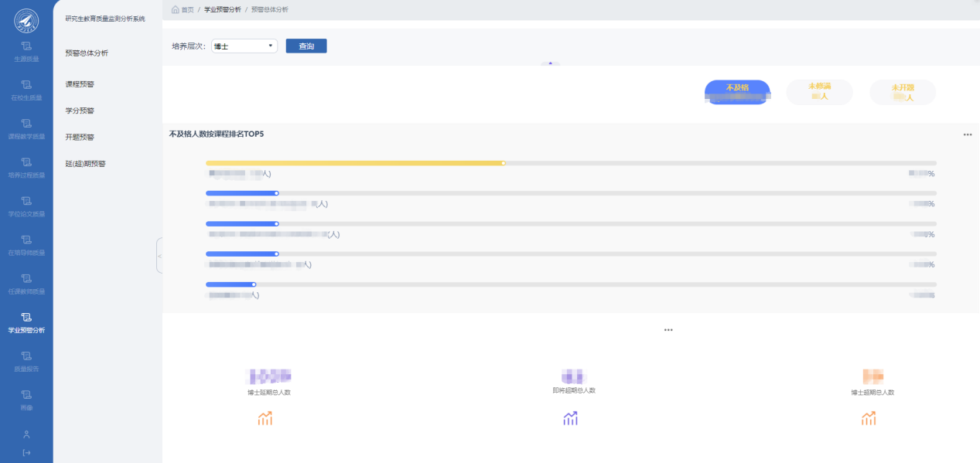This screenshot has width=980, height=463.
Task: Go to 课程教学质量 in the sidebar
Action: coord(26,128)
